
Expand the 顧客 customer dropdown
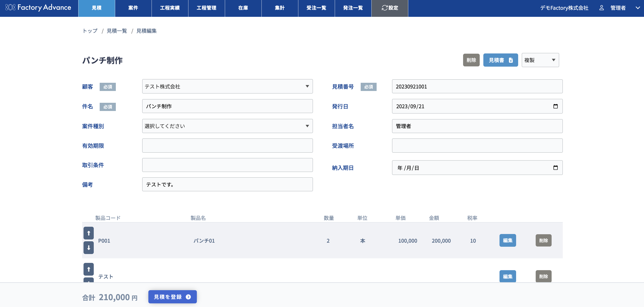[x=227, y=86]
